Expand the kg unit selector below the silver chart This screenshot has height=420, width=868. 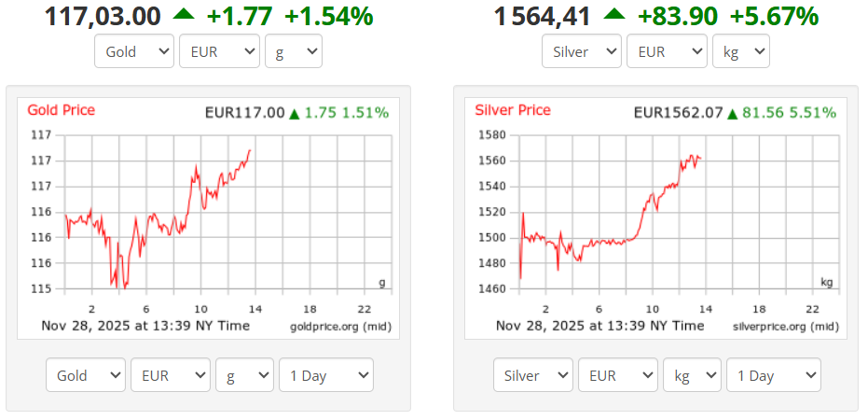pyautogui.click(x=692, y=375)
